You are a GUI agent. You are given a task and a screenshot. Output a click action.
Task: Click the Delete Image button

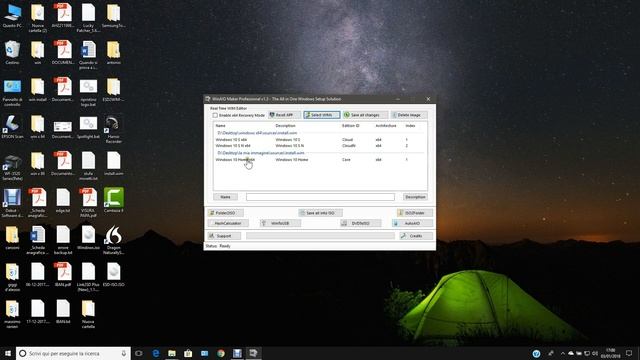click(x=409, y=115)
